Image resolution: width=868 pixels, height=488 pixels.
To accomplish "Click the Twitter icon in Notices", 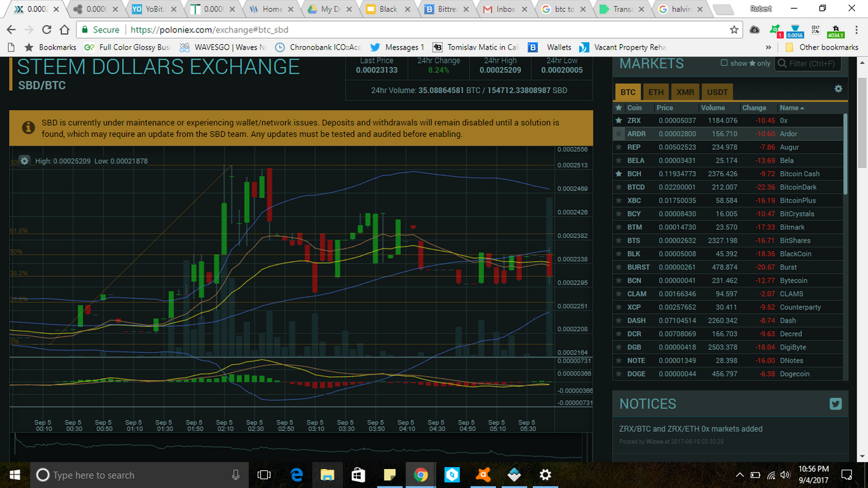I will [x=835, y=404].
